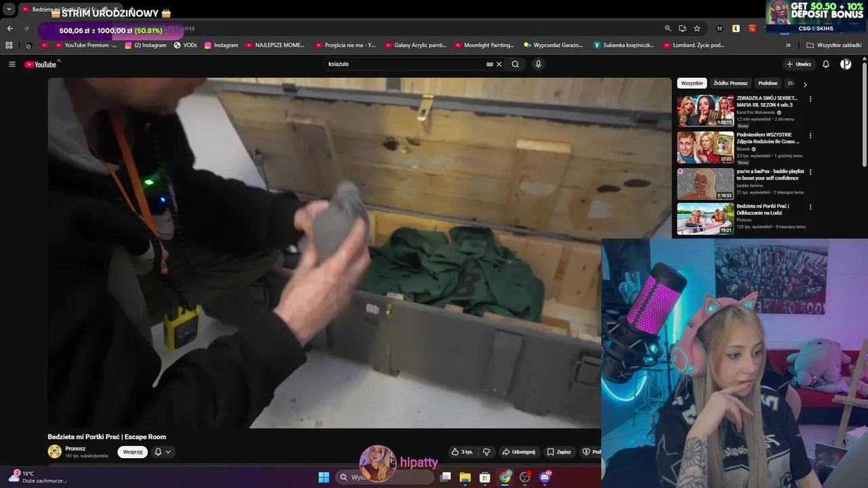
Task: Select the Podobne filter chip
Action: click(768, 83)
